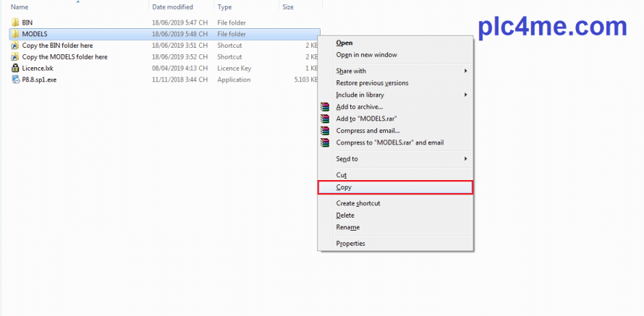Viewport: 644px width, 316px height.
Task: Click the P8.8.sp1.exe application icon
Action: click(15, 80)
